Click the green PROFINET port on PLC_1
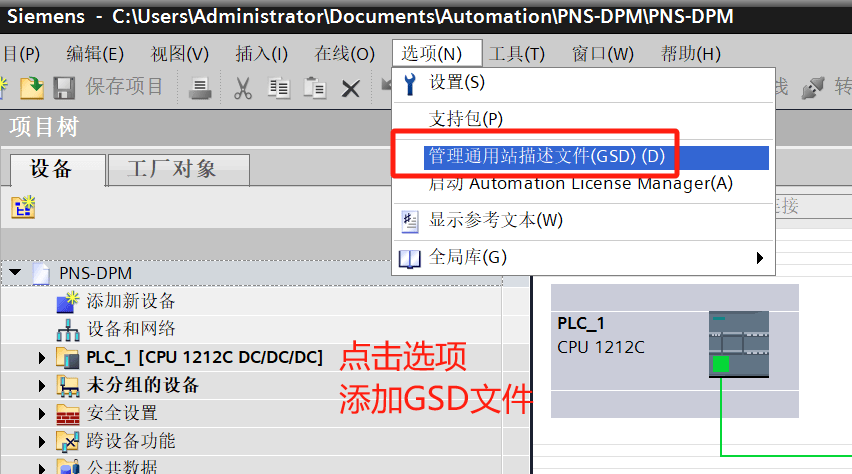The width and height of the screenshot is (852, 474). coord(721,364)
